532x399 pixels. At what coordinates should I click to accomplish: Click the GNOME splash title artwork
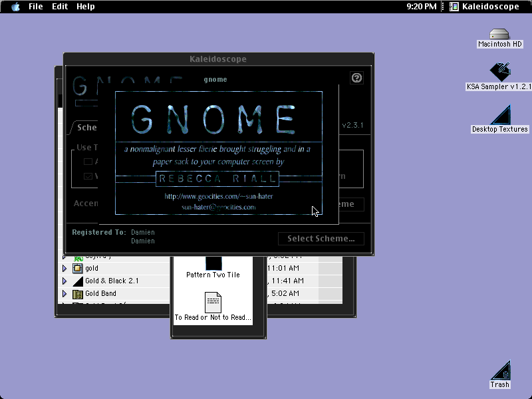213,120
